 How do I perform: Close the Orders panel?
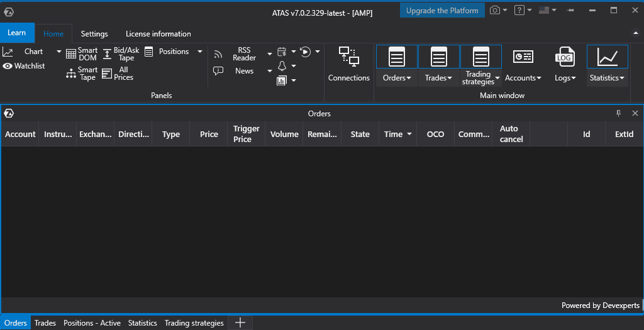pos(635,113)
